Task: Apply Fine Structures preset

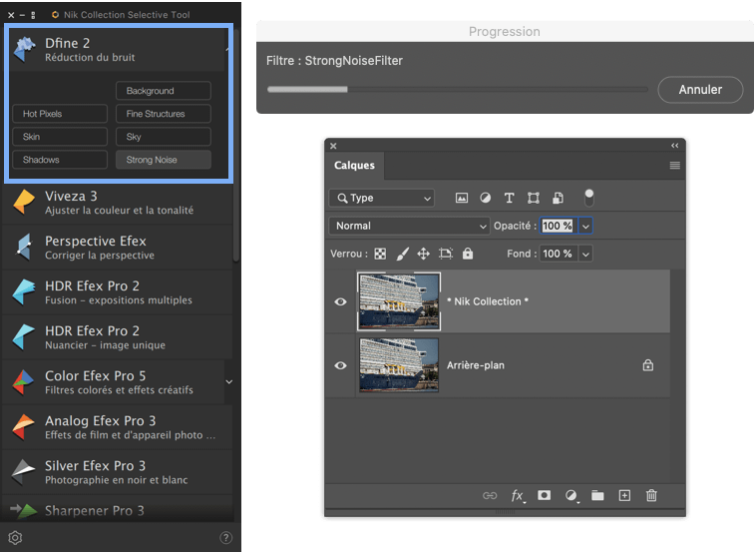Action: coord(164,114)
